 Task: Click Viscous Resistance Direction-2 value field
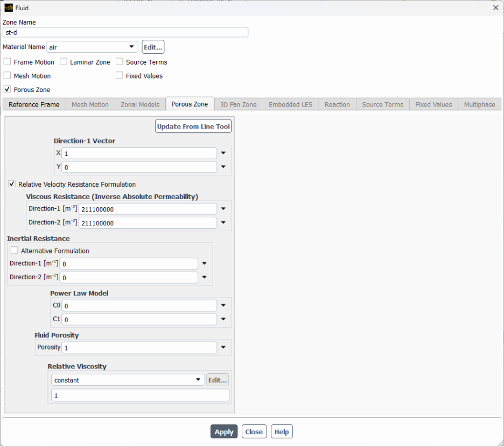click(148, 223)
